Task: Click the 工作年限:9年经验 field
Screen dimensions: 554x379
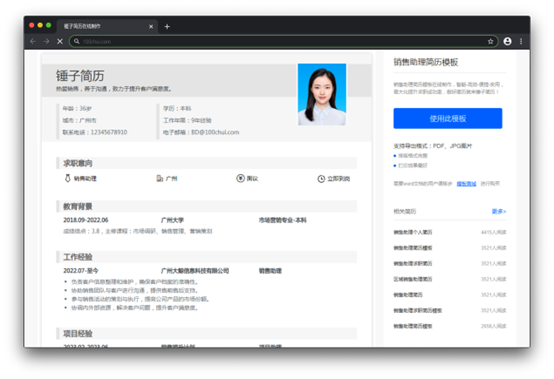Action: (187, 120)
